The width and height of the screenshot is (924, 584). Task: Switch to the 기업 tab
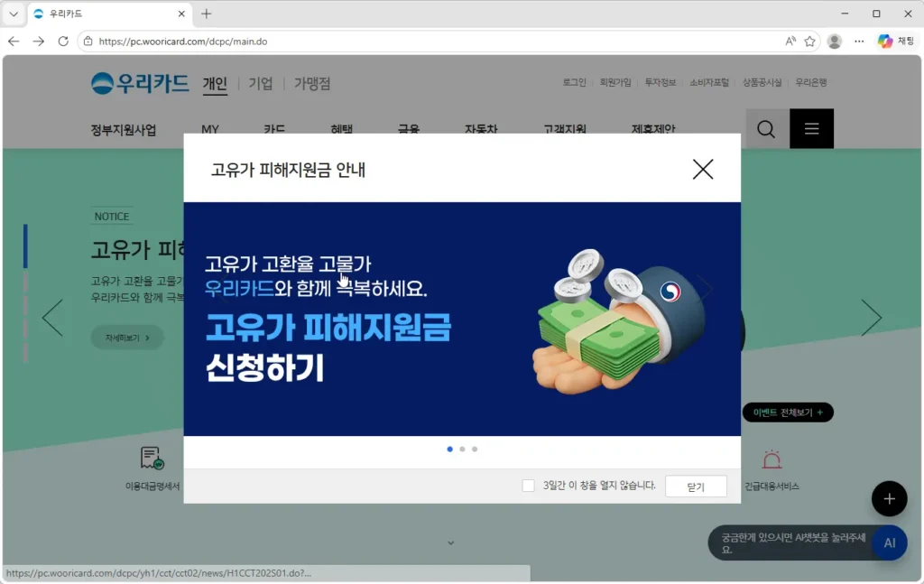coord(261,84)
